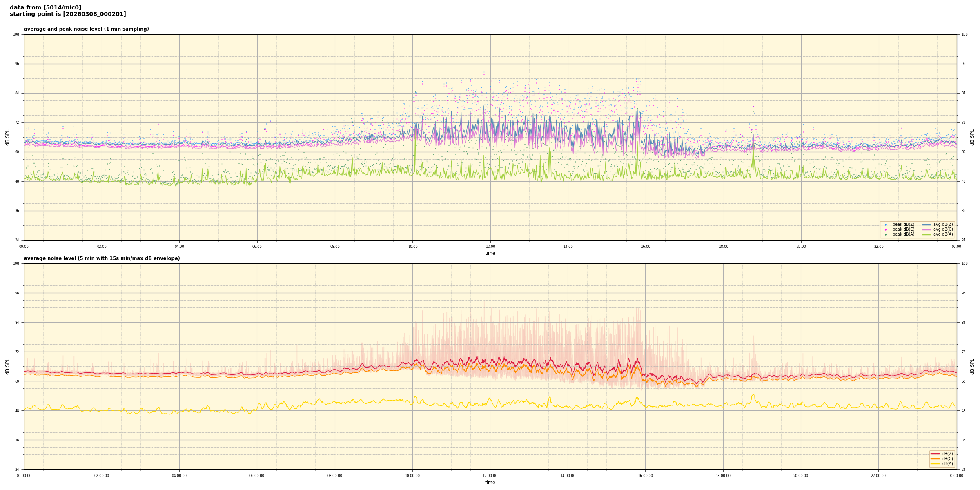Click the '20:00:00' tick on lower time axis
Screen dimensions: 980x490
(800, 476)
